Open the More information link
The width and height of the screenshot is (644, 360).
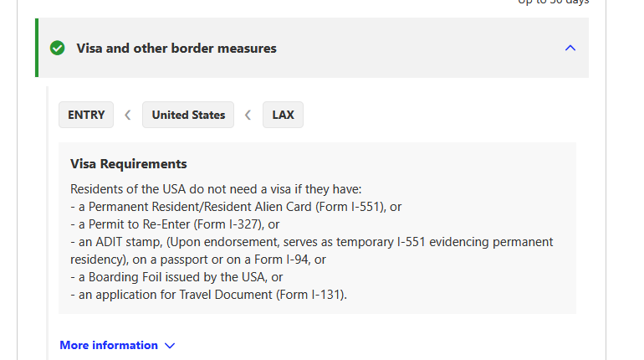tap(109, 345)
